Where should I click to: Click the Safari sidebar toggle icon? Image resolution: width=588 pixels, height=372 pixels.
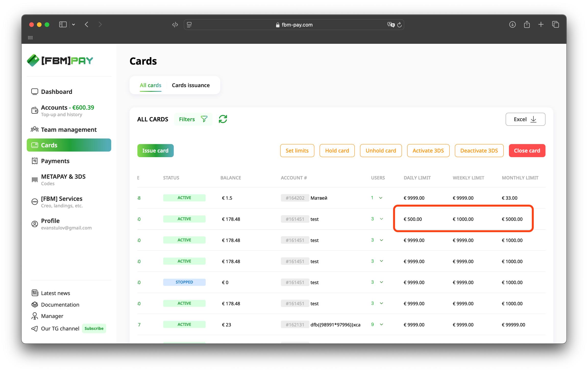63,24
